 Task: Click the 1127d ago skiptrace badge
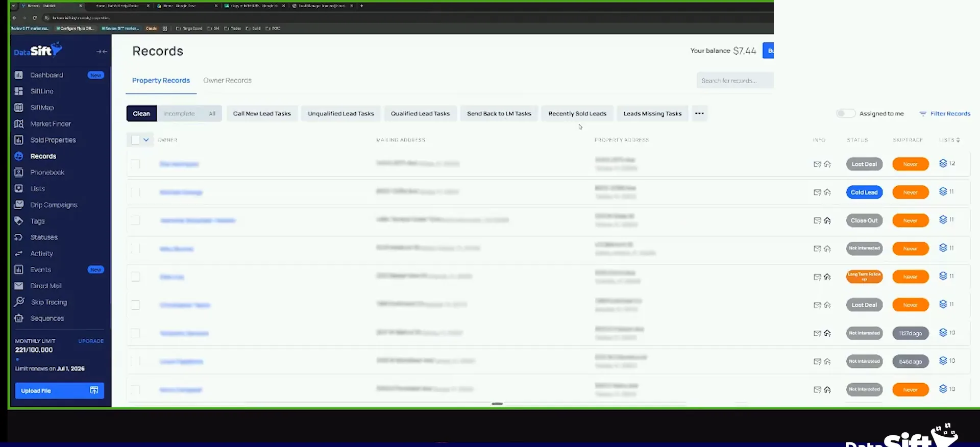click(911, 333)
